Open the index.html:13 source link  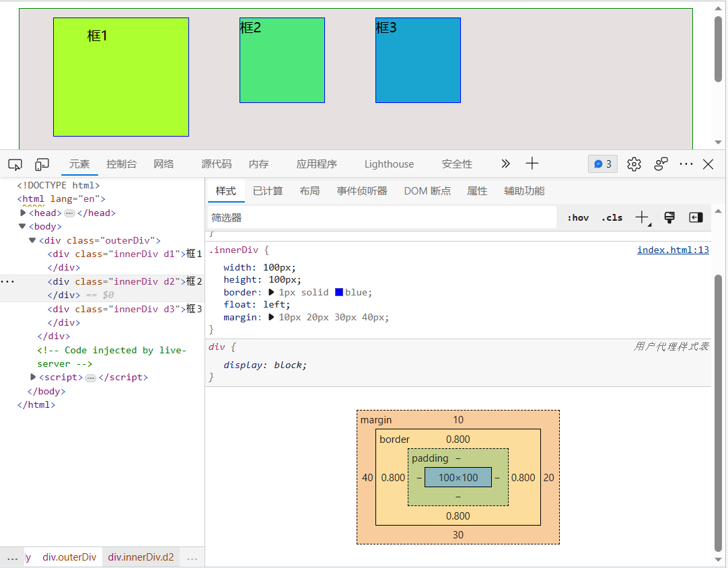coord(673,250)
